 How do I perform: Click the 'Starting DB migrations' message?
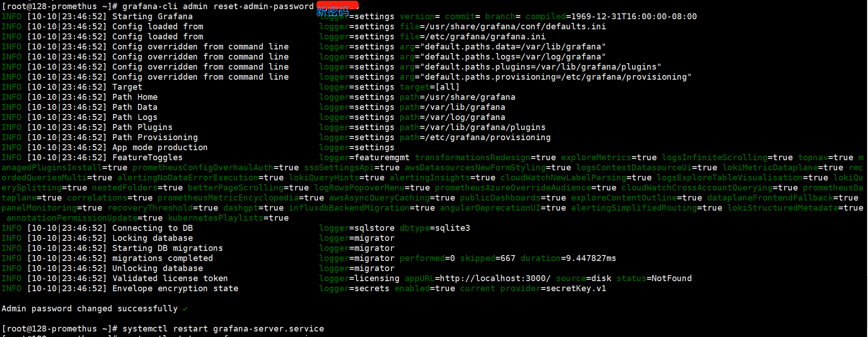[x=168, y=248]
